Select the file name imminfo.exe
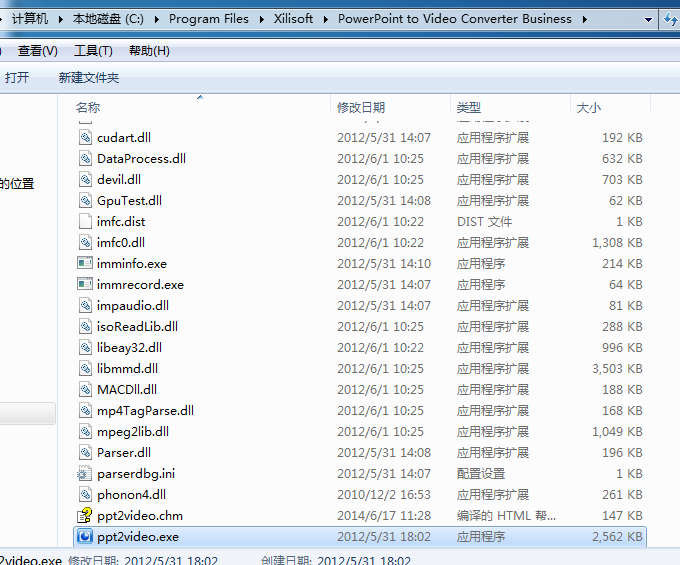The width and height of the screenshot is (680, 565). click(132, 264)
